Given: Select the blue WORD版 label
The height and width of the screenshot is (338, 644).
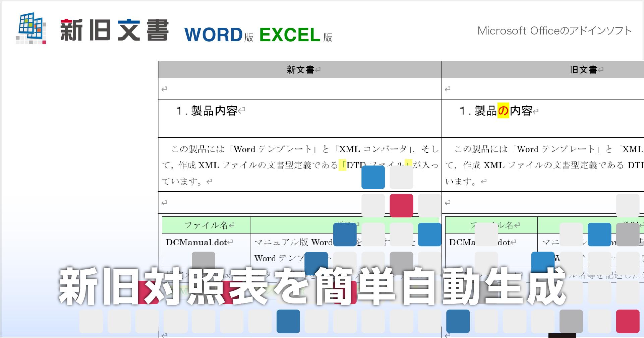Looking at the screenshot, I should [219, 35].
